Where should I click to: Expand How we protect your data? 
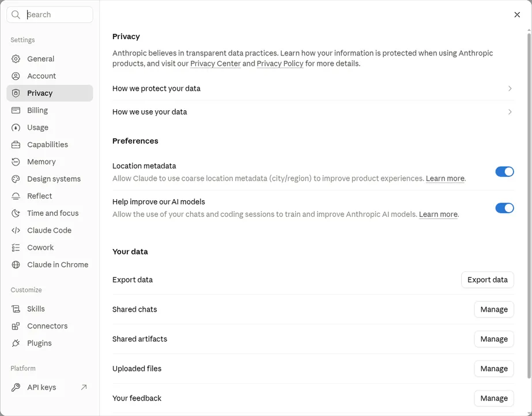click(x=313, y=89)
